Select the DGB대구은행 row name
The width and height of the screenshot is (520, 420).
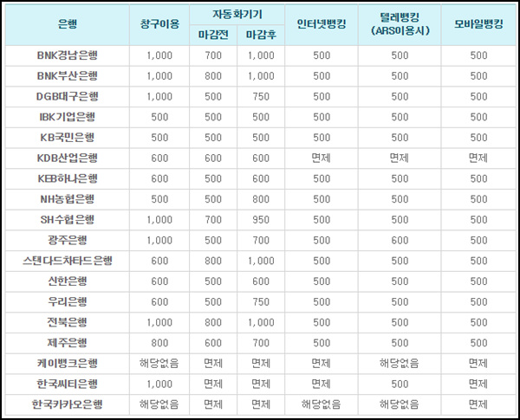point(68,96)
